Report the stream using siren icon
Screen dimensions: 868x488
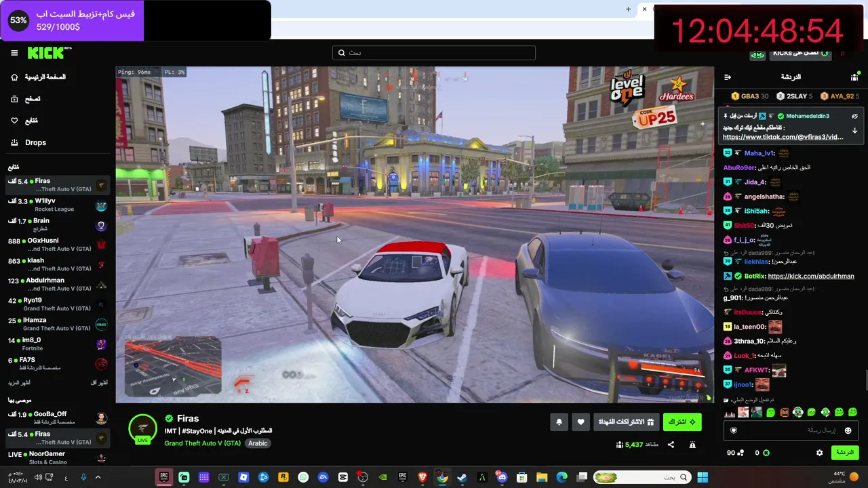click(692, 445)
